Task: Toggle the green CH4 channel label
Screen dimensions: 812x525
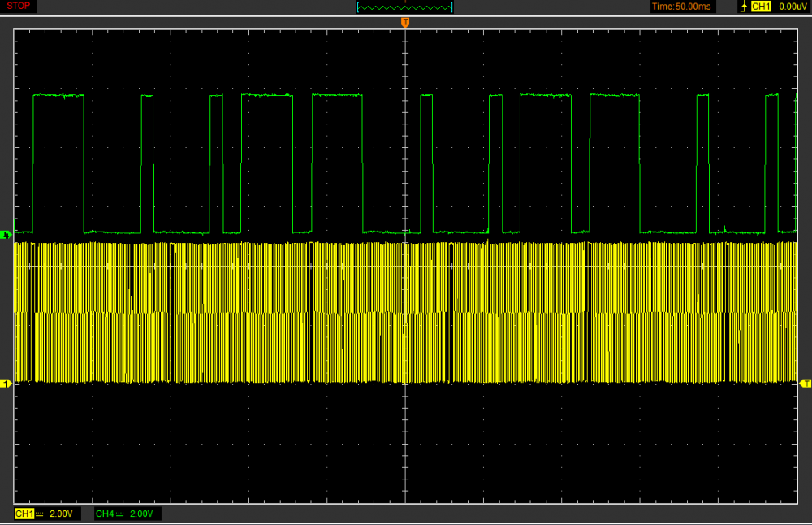Action: click(x=105, y=514)
